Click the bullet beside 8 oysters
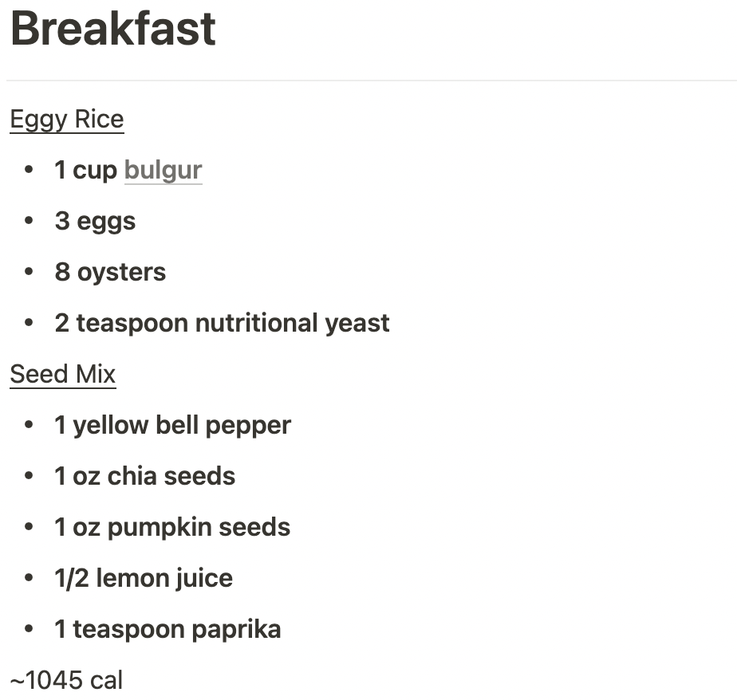The width and height of the screenshot is (737, 700). [30, 272]
